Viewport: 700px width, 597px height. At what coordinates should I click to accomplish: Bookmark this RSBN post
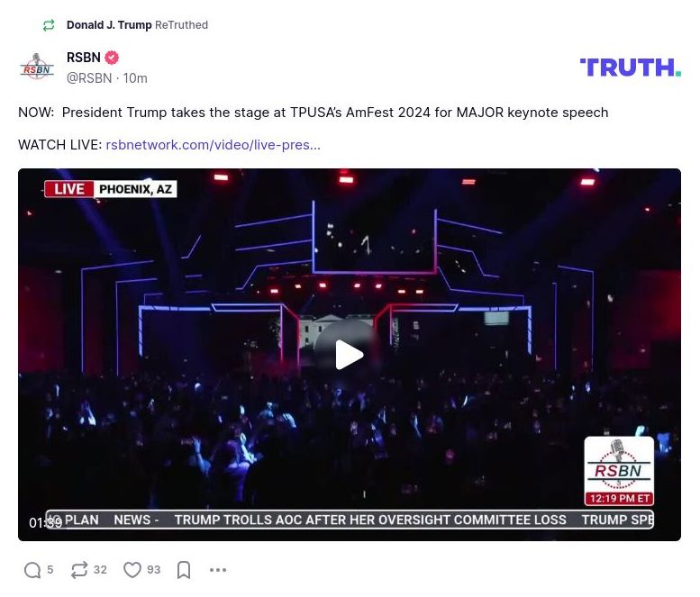pyautogui.click(x=184, y=570)
